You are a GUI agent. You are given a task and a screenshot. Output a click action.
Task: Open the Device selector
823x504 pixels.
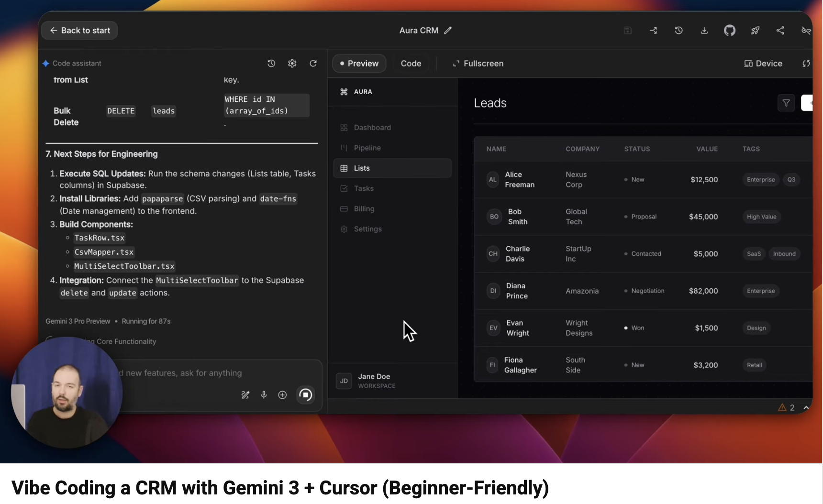tap(763, 64)
